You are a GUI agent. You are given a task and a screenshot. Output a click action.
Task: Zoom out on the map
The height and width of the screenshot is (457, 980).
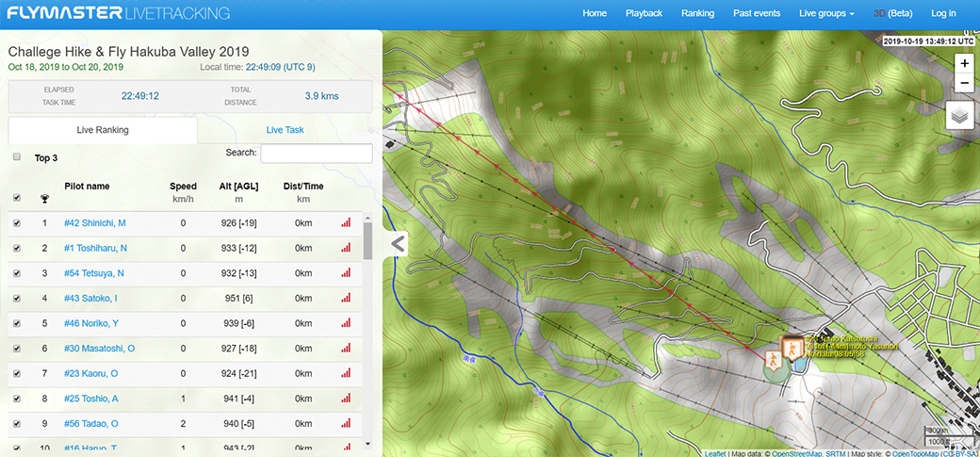point(963,84)
